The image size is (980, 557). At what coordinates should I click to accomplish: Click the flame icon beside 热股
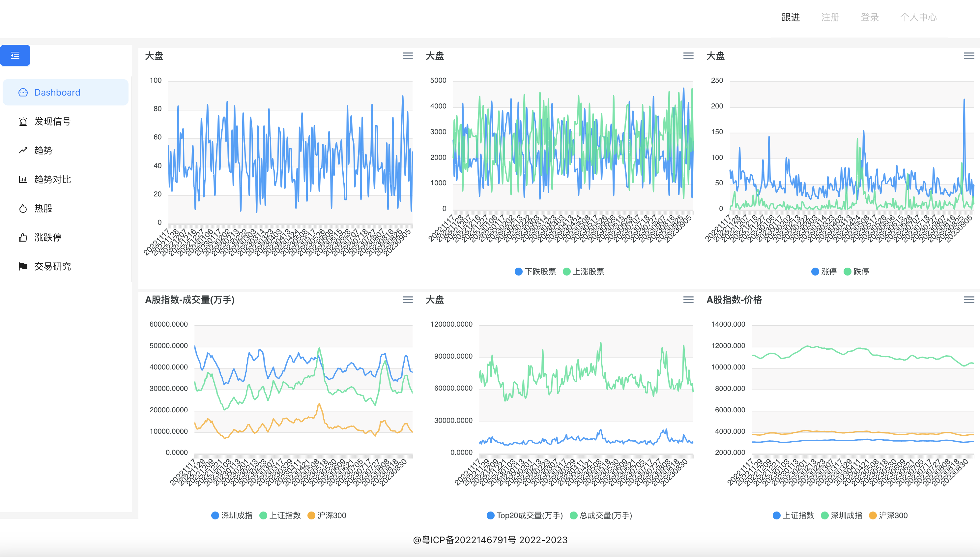coord(23,209)
